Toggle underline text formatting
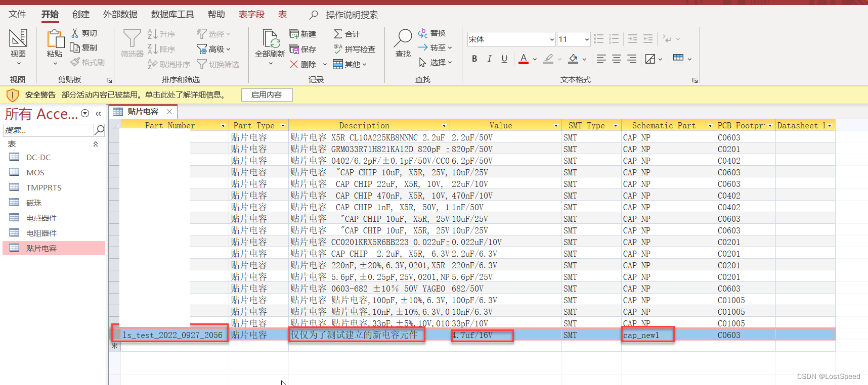The width and height of the screenshot is (868, 385). coord(504,59)
